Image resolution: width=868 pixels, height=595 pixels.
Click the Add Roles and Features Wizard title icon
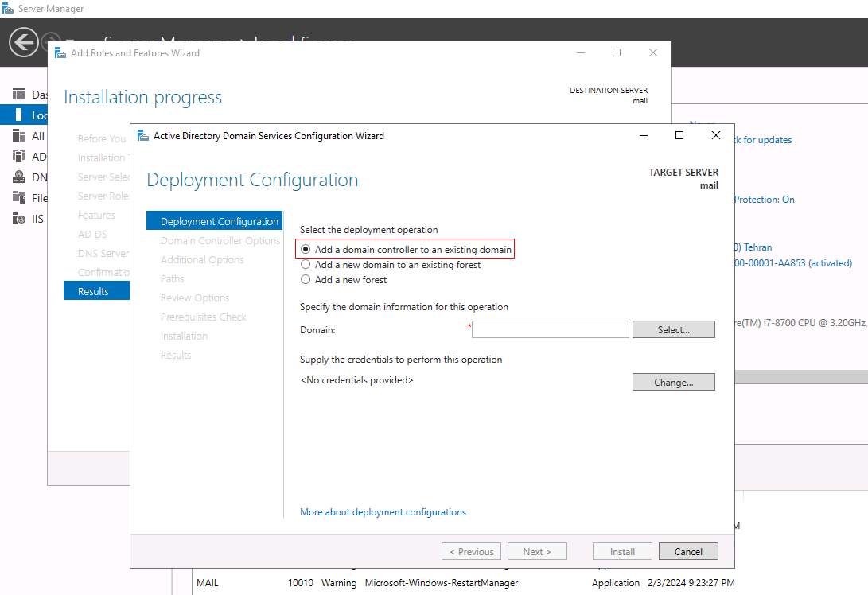60,53
